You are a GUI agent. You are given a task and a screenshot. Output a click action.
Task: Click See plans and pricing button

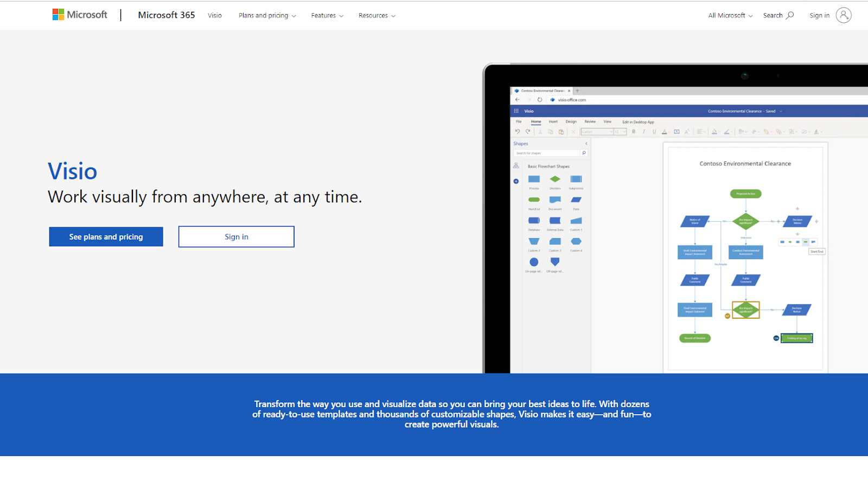pyautogui.click(x=106, y=237)
